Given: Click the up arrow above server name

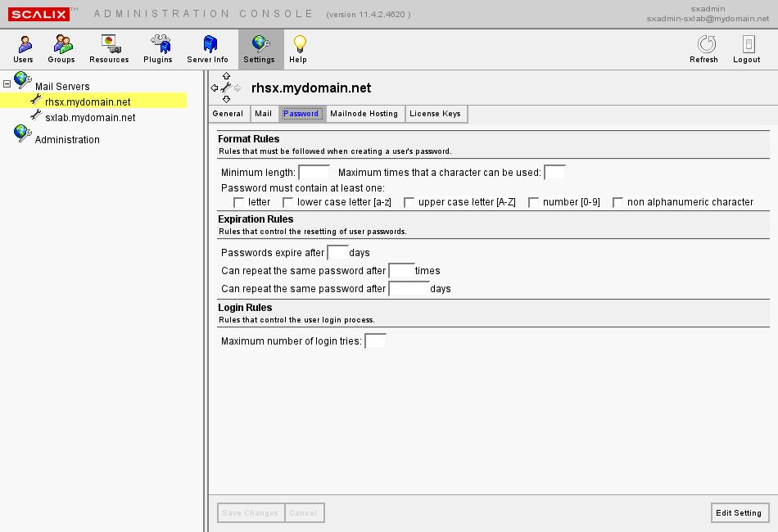Looking at the screenshot, I should 227,76.
